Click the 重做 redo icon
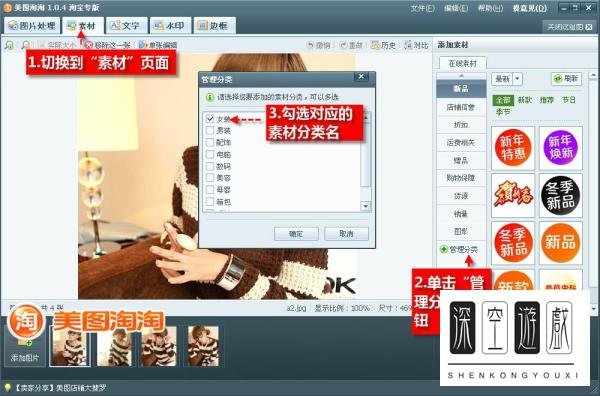Image resolution: width=600 pixels, height=396 pixels. point(343,45)
